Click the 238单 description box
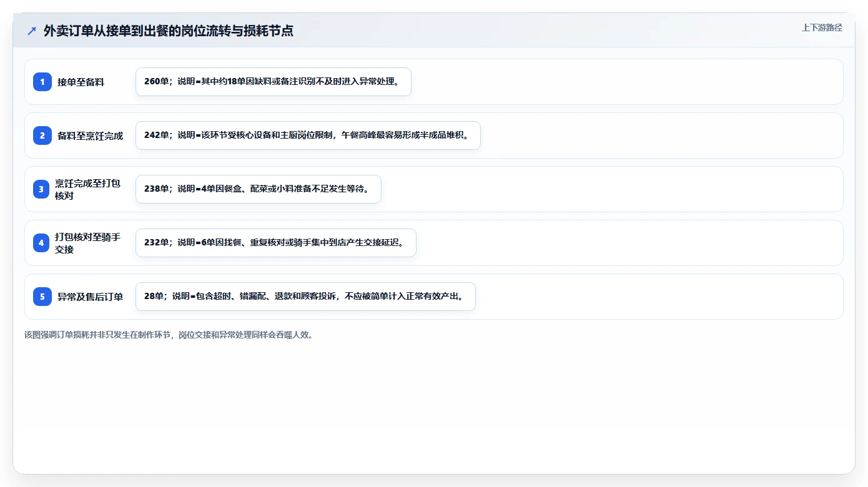 click(x=259, y=189)
